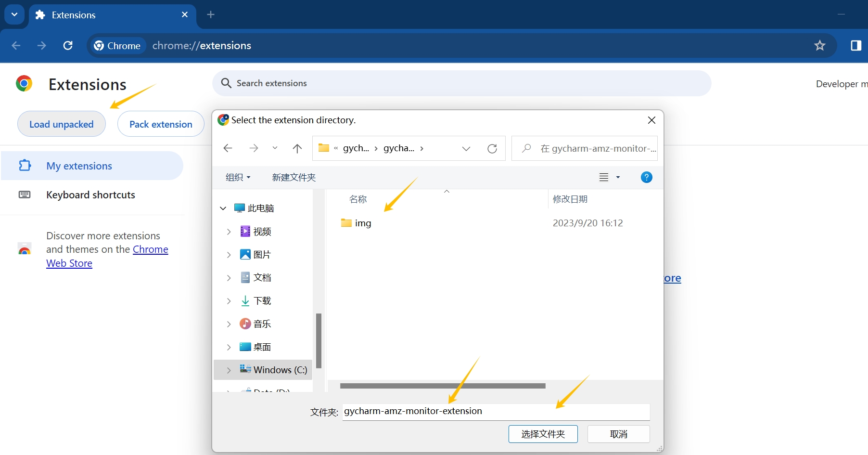Open the view options dropdown
The height and width of the screenshot is (455, 868).
coord(618,177)
